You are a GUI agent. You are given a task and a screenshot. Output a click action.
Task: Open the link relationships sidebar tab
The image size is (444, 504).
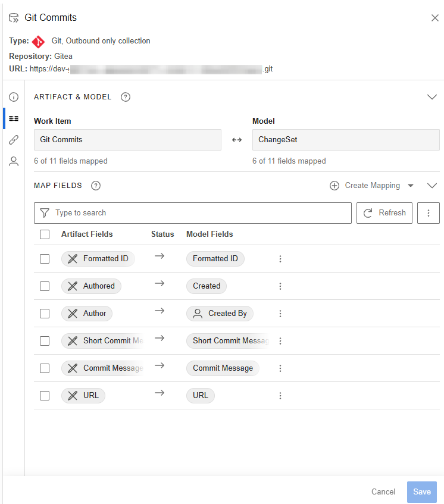coord(14,140)
